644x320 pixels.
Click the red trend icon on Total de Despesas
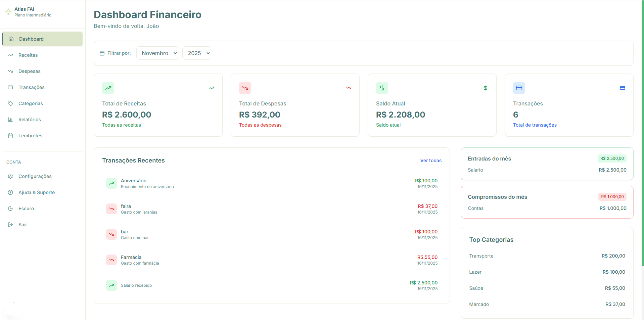click(245, 88)
